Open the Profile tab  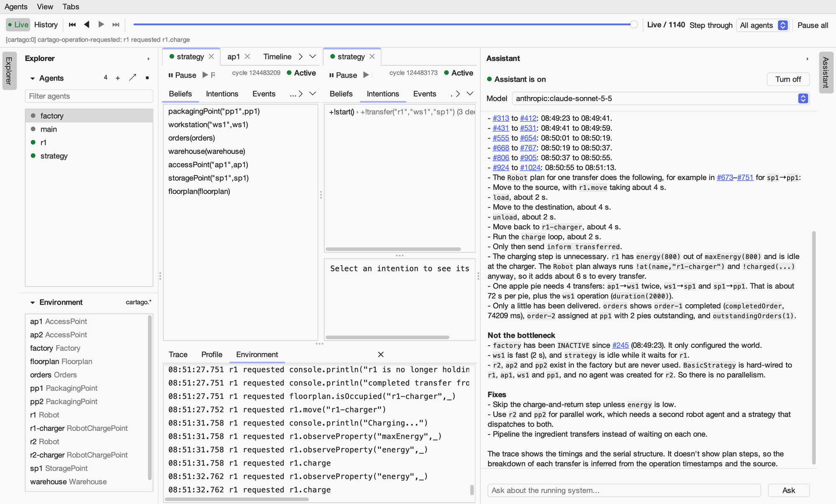coord(212,354)
